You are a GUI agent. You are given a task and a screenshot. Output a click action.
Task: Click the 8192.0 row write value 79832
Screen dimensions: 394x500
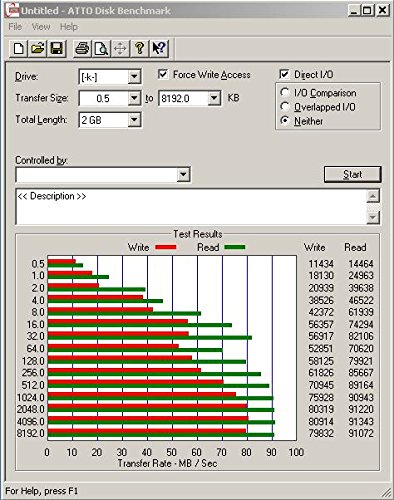coord(321,433)
